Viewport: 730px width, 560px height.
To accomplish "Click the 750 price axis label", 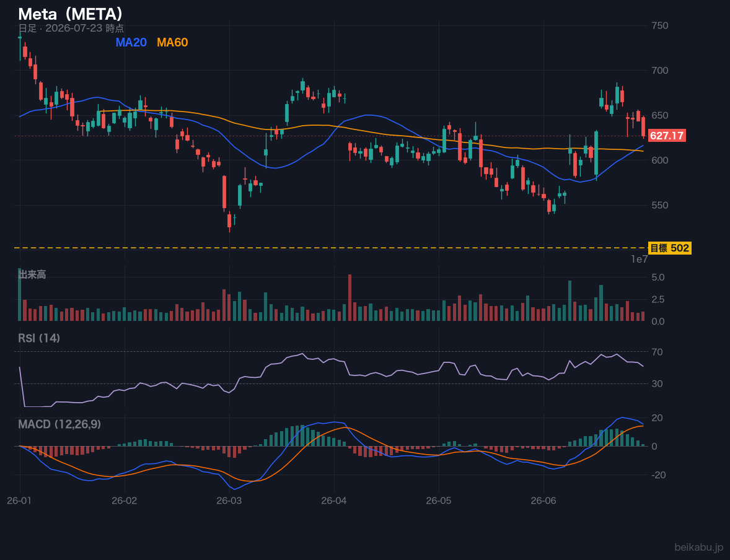I will point(660,25).
